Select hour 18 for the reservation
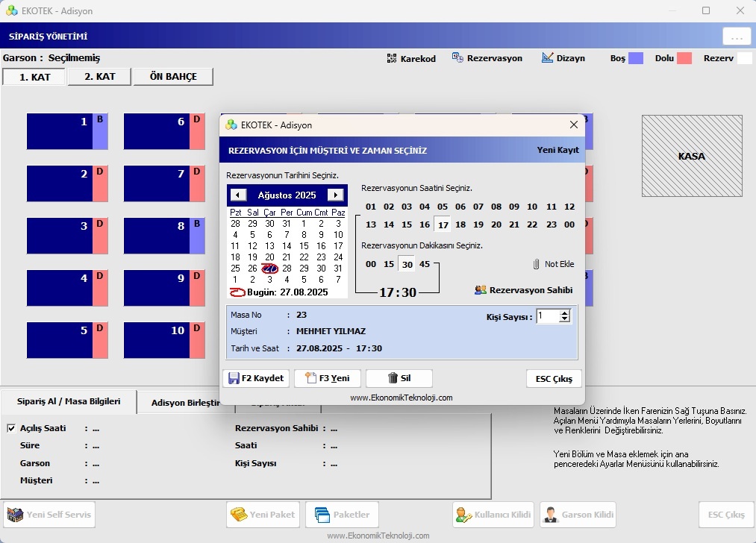Screen dimensions: 756x543 (x=460, y=225)
